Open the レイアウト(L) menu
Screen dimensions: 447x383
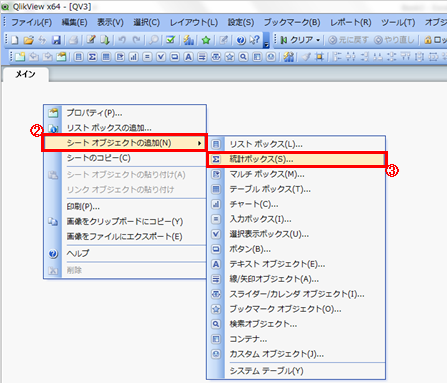point(194,22)
